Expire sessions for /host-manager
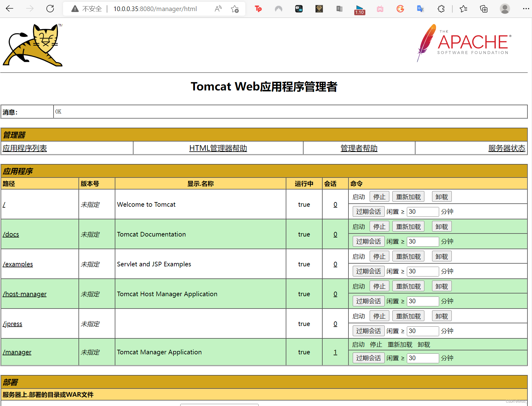This screenshot has width=532, height=406. click(368, 301)
